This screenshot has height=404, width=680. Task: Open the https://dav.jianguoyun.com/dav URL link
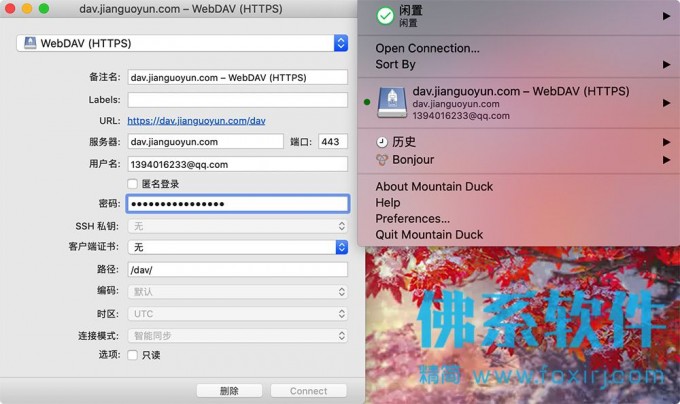click(196, 121)
